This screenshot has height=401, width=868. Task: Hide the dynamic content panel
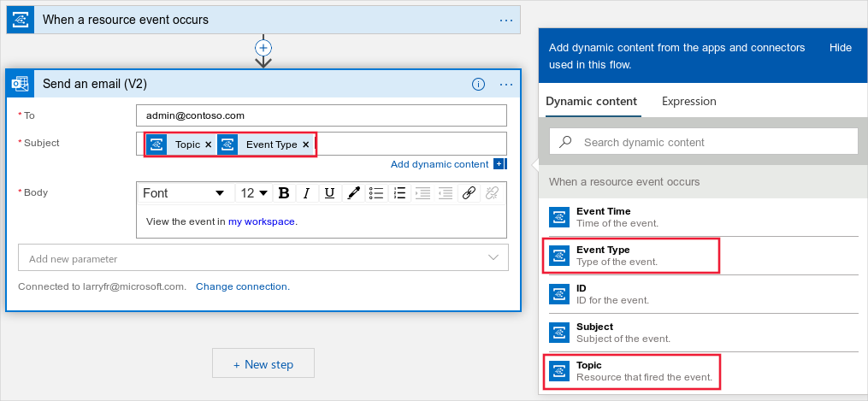pyautogui.click(x=841, y=48)
